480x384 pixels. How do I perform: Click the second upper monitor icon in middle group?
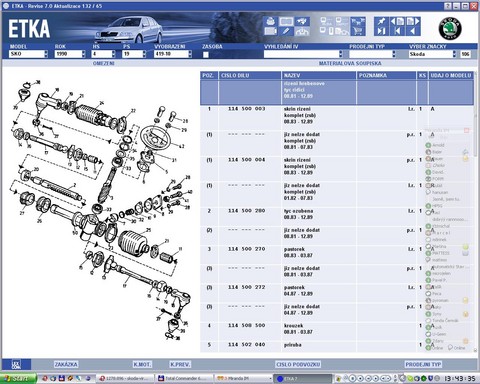(x=341, y=22)
